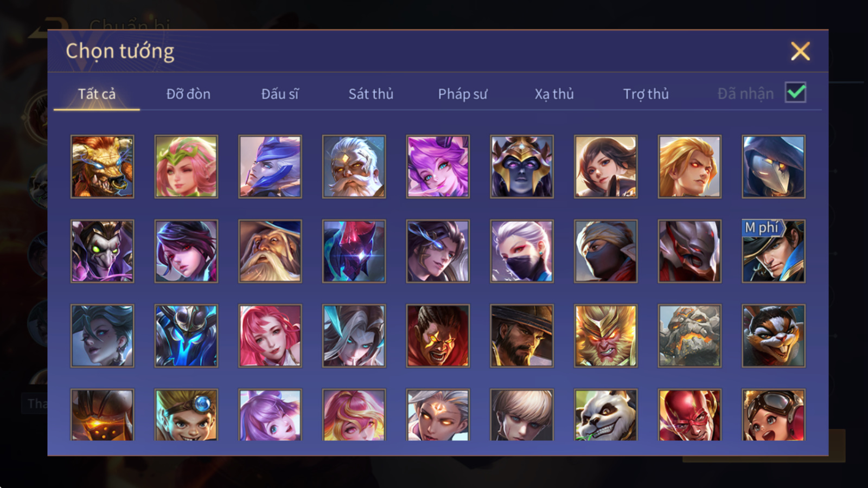
Task: Select the goggles pilot girl hero
Action: [774, 415]
